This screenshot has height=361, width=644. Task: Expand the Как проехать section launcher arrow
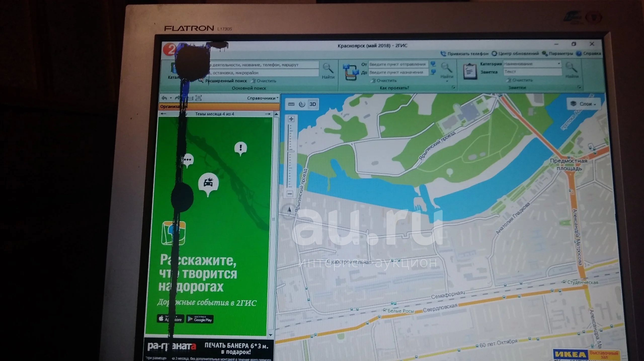tap(453, 87)
